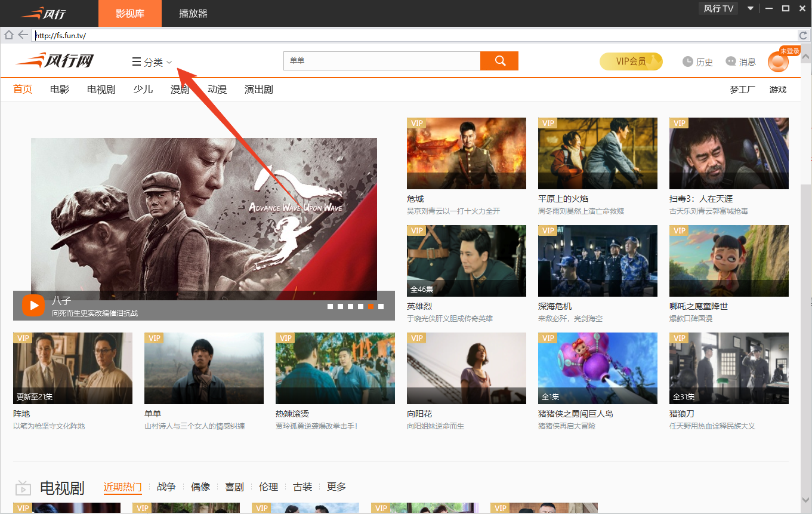812x514 pixels.
Task: Refresh the page with reload icon
Action: [803, 35]
